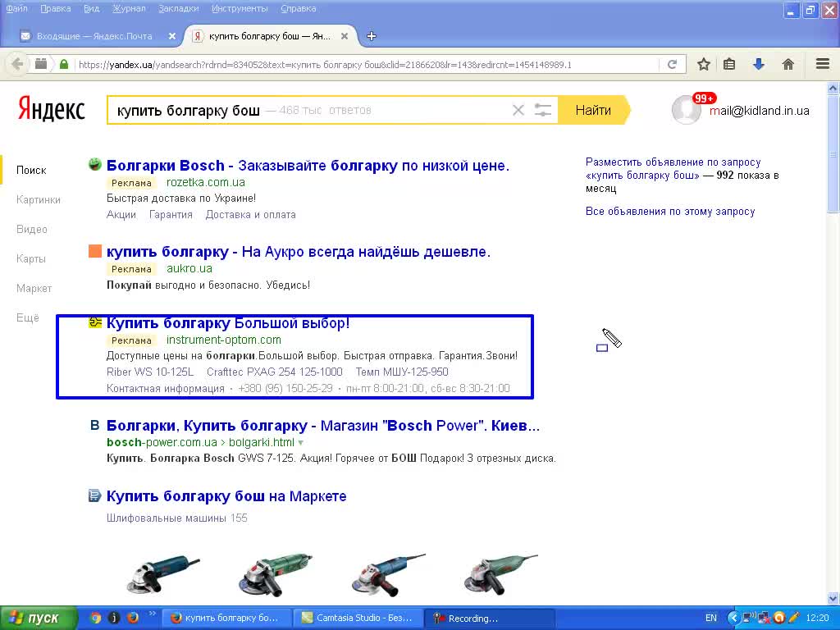The width and height of the screenshot is (840, 630).
Task: Open the Файл menu
Action: click(x=16, y=8)
